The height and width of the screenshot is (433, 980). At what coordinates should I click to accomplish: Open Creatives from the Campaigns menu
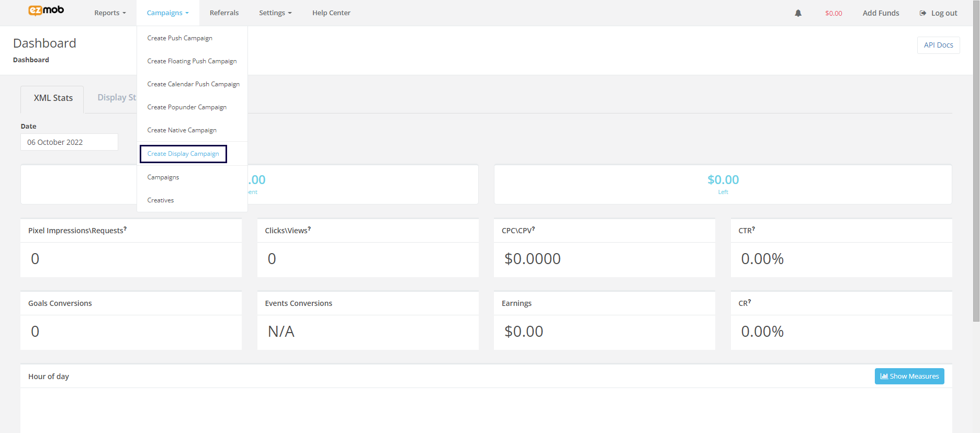(161, 200)
